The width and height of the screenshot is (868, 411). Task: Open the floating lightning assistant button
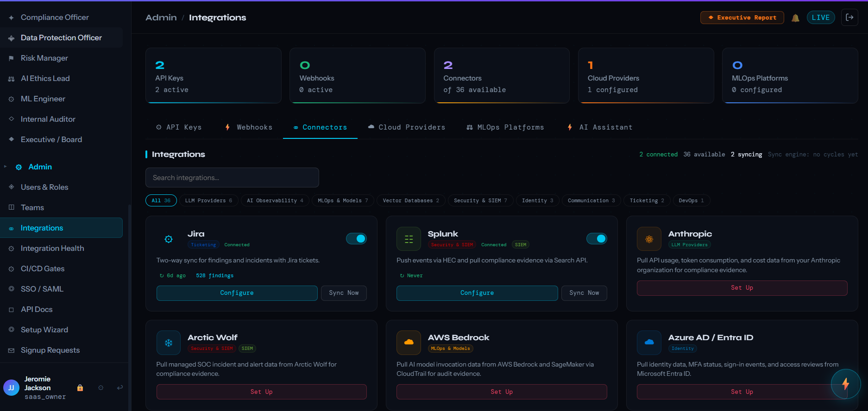point(846,384)
